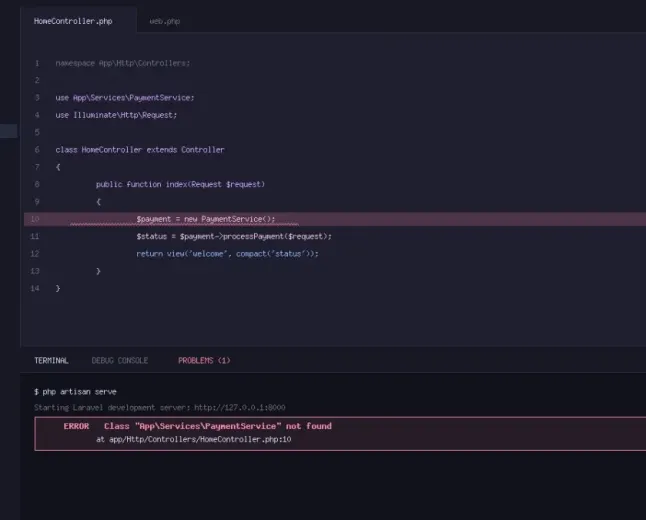
Task: Open app/Http/Controllers/HomeController.php:10 error location link
Action: (200, 439)
